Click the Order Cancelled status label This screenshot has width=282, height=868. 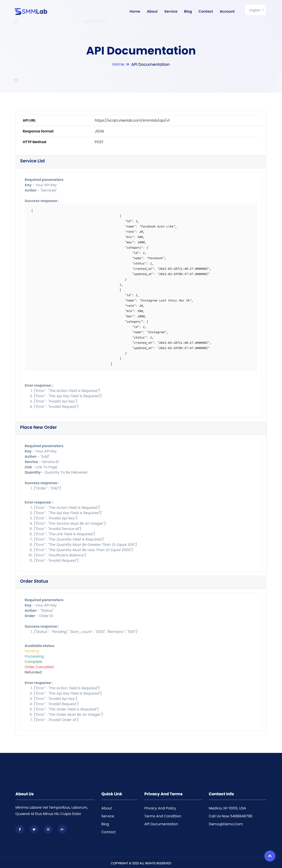pyautogui.click(x=39, y=667)
